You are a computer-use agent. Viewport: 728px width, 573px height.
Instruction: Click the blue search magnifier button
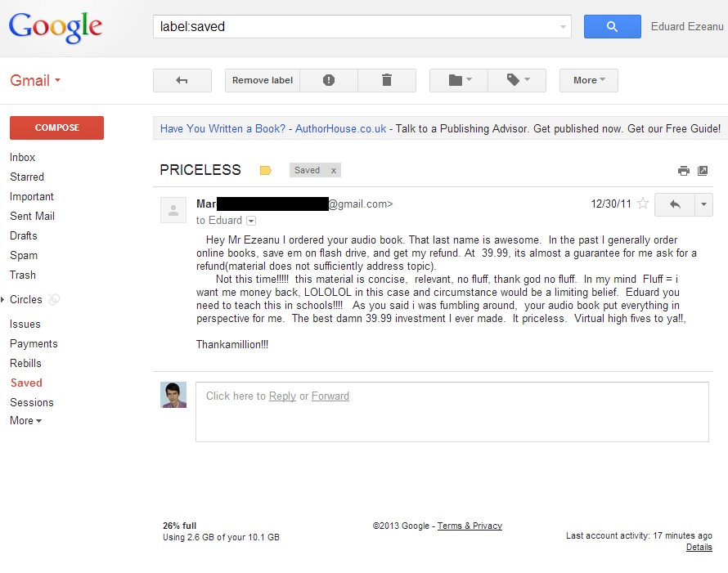[612, 26]
